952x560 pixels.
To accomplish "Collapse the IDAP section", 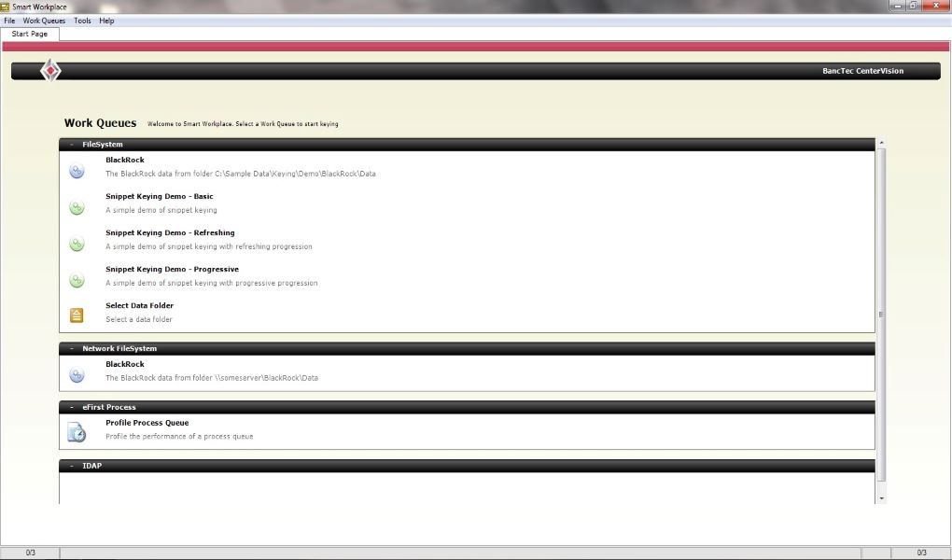I will (72, 466).
